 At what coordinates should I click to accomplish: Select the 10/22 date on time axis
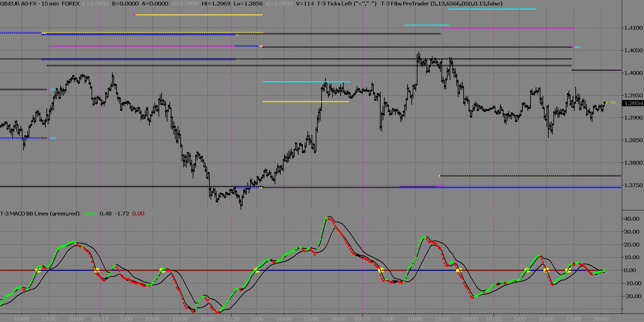494,319
